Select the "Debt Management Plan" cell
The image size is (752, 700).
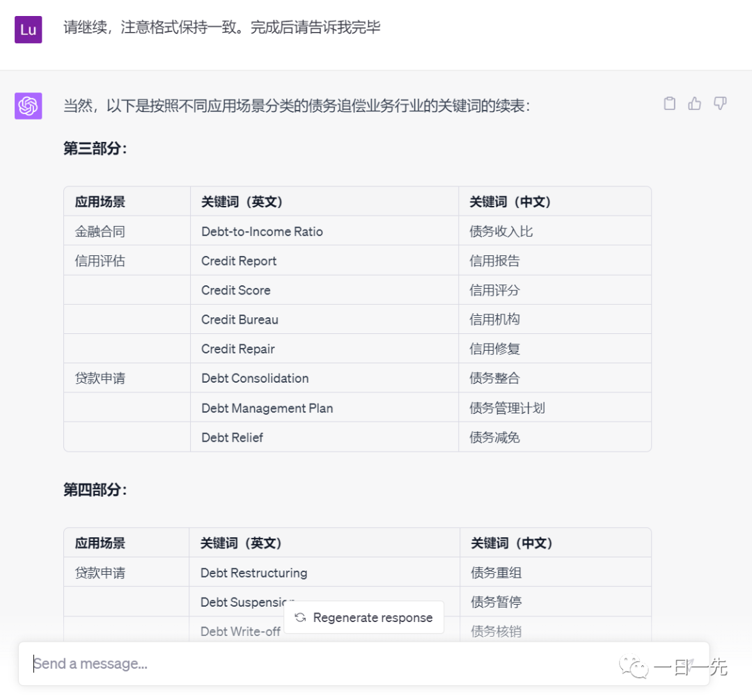click(267, 408)
